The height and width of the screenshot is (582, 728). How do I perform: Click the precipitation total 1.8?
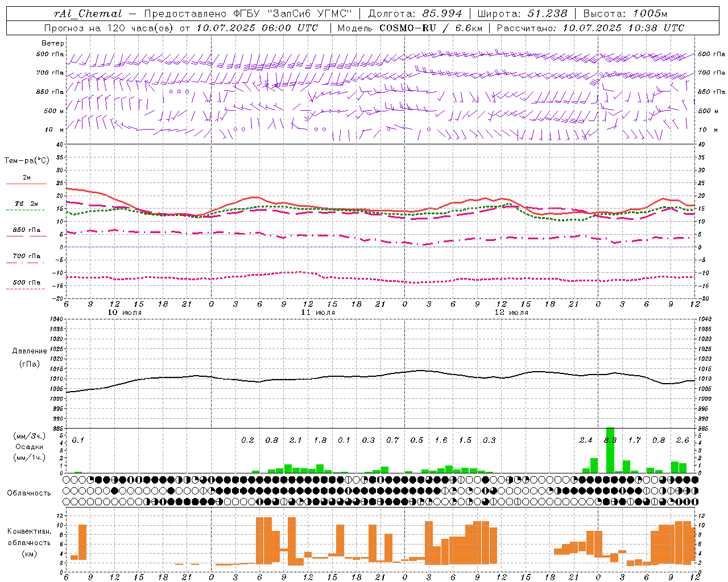pos(320,440)
